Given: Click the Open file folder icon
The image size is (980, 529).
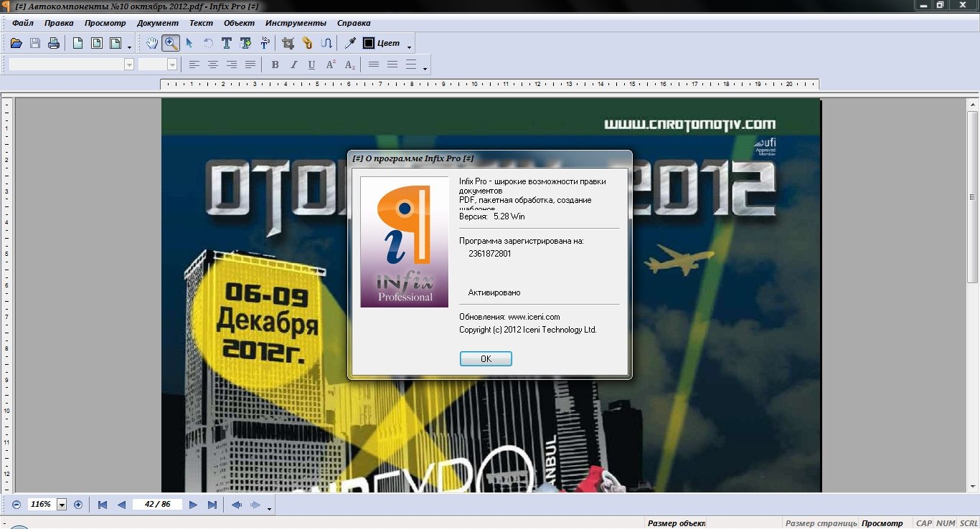Looking at the screenshot, I should tap(17, 44).
